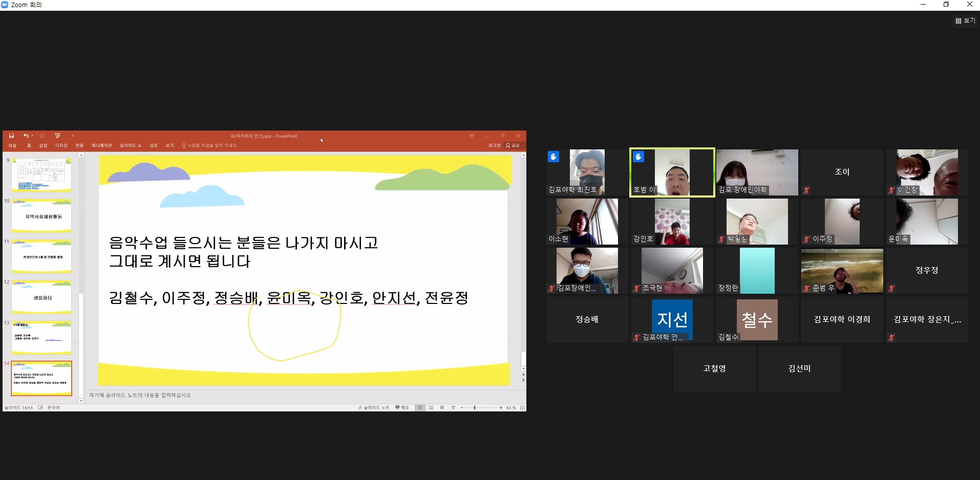Image resolution: width=980 pixels, height=480 pixels.
Task: Fit slide to current window icon
Action: (x=522, y=408)
